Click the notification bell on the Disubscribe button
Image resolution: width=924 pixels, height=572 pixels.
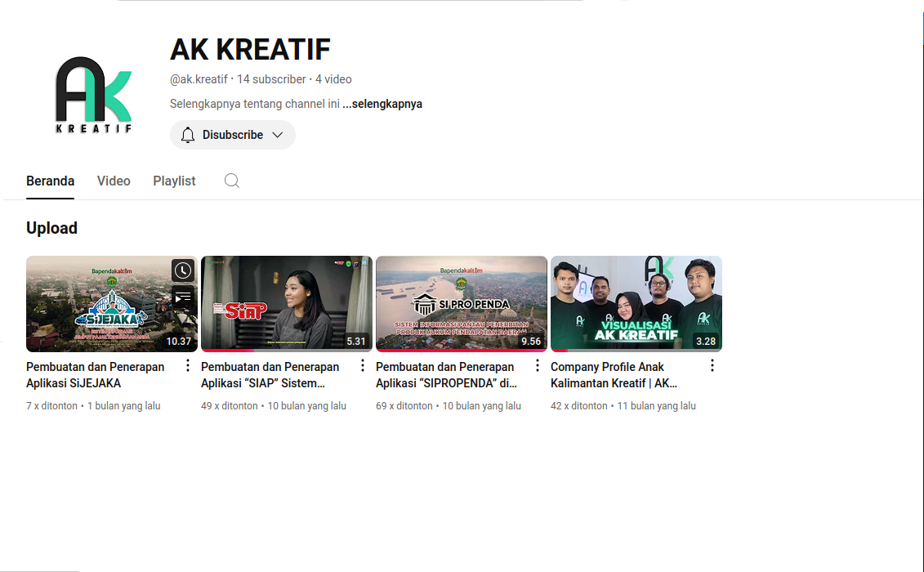click(x=188, y=134)
